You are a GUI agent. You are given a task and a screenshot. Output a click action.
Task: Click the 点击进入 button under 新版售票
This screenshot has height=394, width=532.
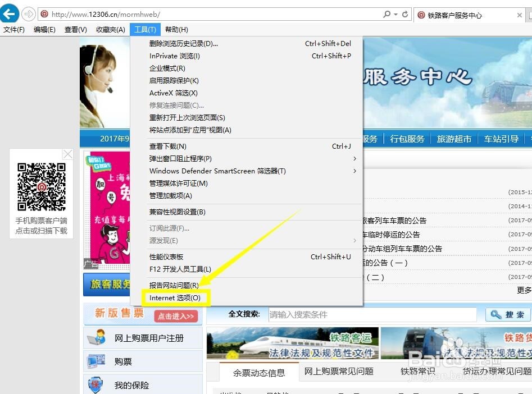tap(175, 315)
